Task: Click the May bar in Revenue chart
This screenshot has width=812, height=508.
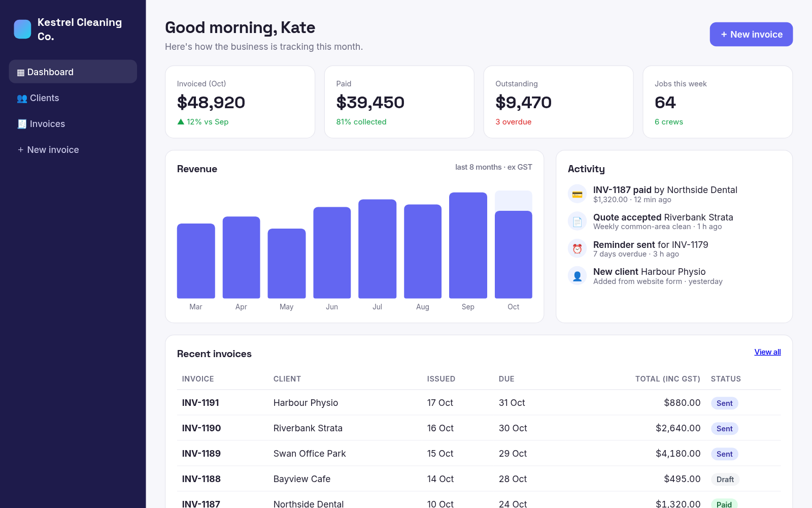Action: (x=287, y=263)
